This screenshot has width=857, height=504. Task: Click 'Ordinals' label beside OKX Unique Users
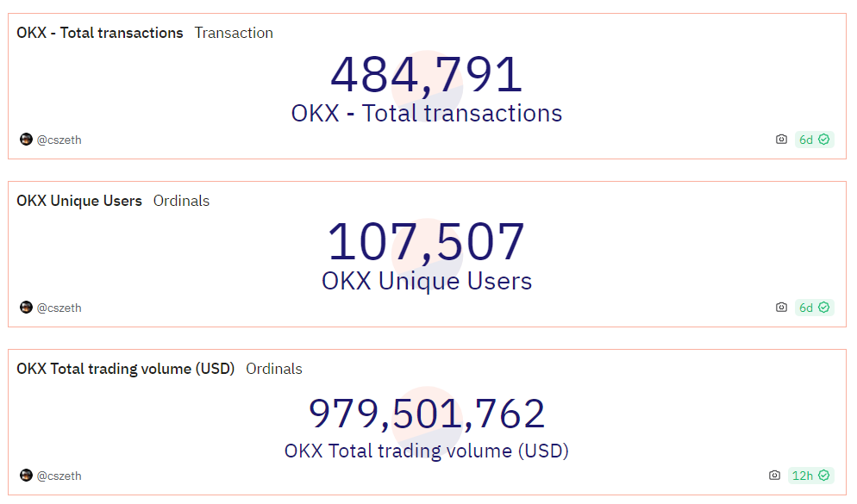coord(181,201)
